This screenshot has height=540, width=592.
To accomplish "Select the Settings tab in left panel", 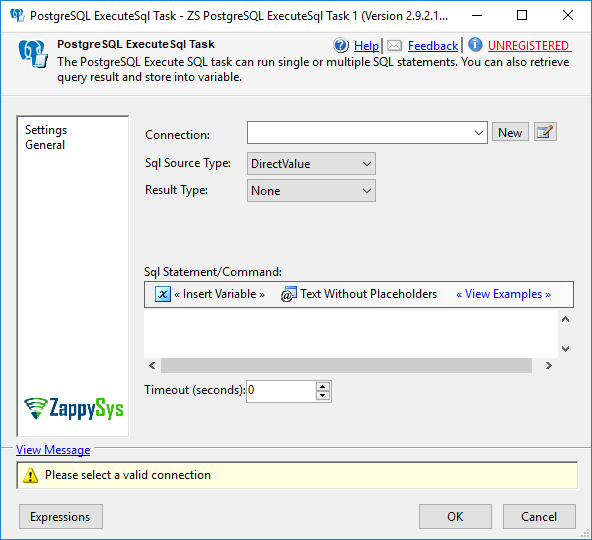I will point(46,130).
